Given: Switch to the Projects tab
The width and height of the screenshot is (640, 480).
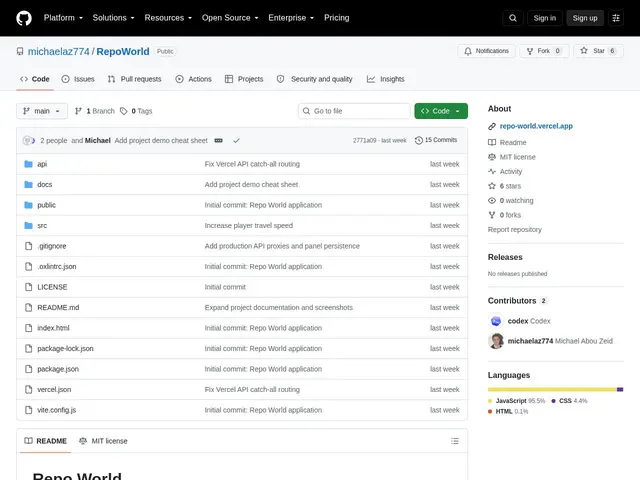Looking at the screenshot, I should (x=244, y=79).
